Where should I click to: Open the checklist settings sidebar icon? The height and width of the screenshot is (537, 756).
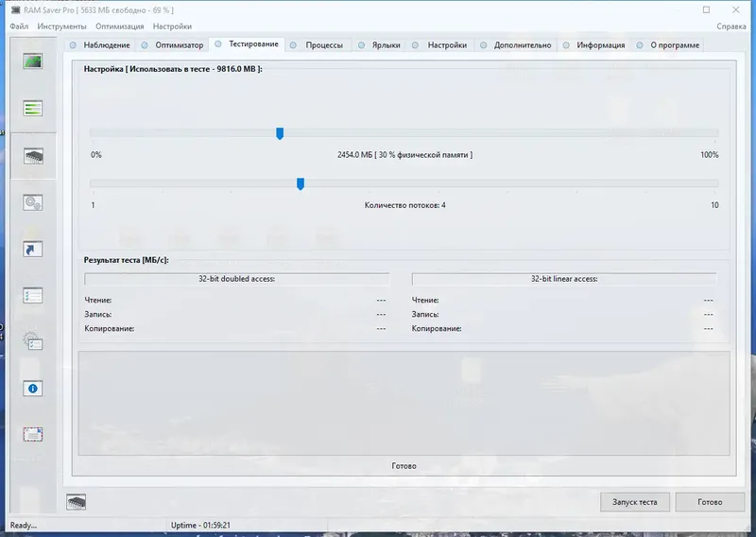[33, 296]
